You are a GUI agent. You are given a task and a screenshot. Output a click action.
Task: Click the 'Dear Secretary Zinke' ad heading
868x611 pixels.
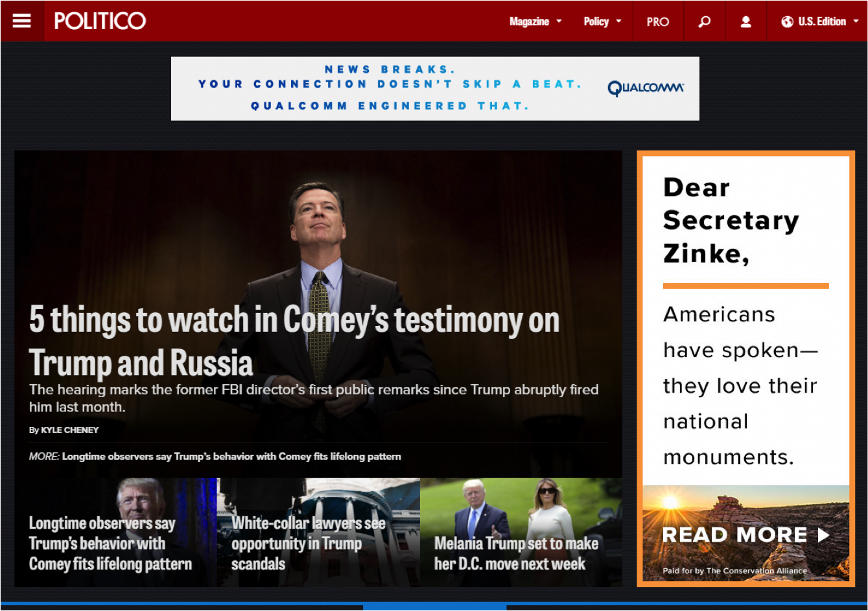point(731,220)
